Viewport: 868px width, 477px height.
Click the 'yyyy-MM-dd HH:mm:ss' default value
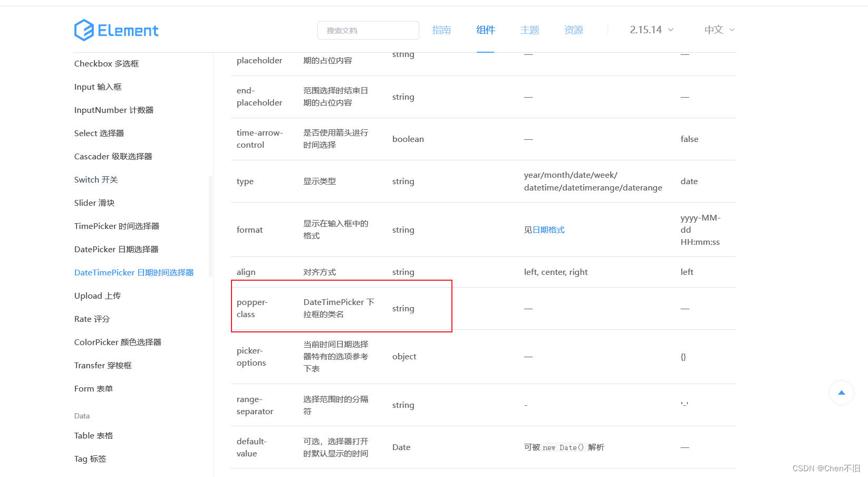700,230
